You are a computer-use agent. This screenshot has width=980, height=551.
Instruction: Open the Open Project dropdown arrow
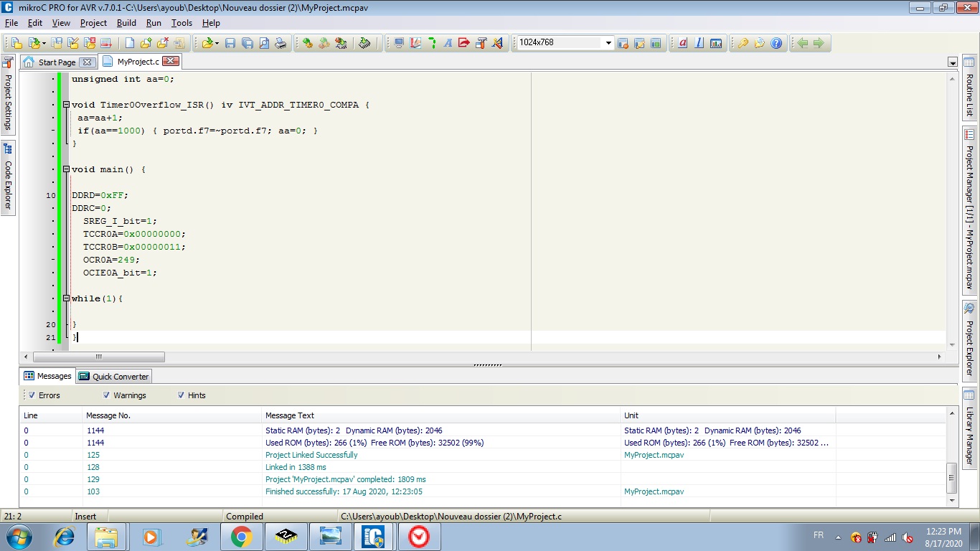click(x=44, y=43)
